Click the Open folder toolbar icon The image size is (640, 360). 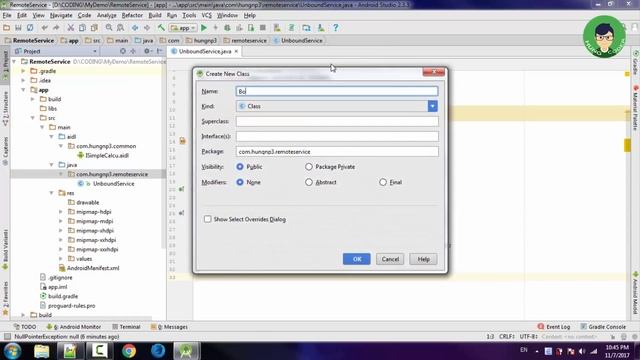coord(7,28)
